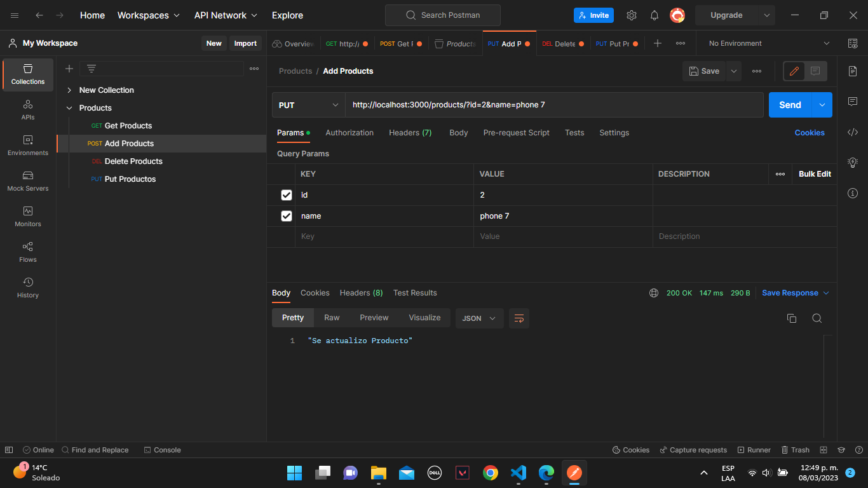Click the request URL input field
This screenshot has height=488, width=868.
click(x=553, y=104)
